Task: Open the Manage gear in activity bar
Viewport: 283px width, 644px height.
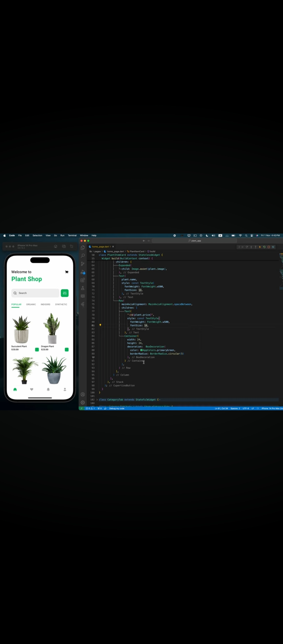Action: (x=83, y=403)
